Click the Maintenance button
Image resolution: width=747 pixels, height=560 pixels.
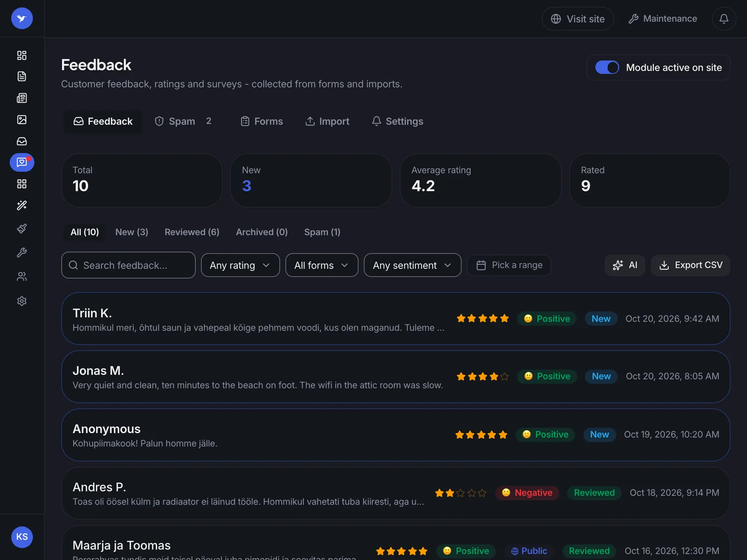click(x=662, y=19)
